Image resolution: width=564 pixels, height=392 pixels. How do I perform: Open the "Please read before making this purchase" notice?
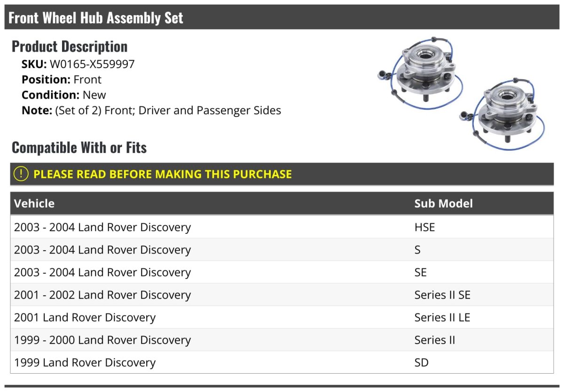[x=163, y=174]
